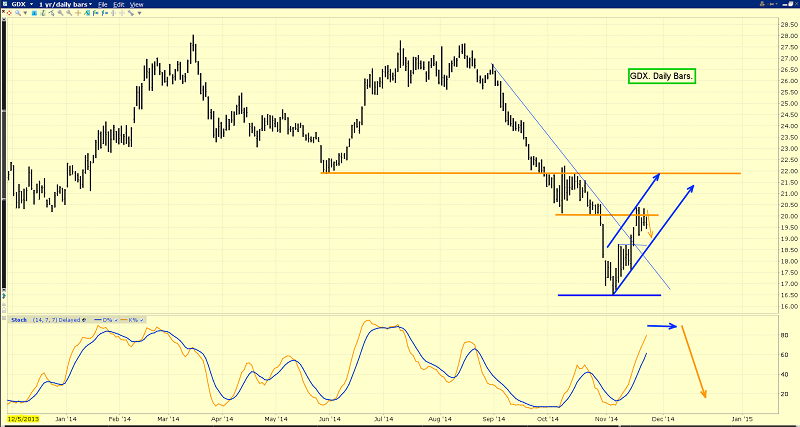Screen dimensions: 800x427
Task: Open the File menu
Action: tap(103, 4)
